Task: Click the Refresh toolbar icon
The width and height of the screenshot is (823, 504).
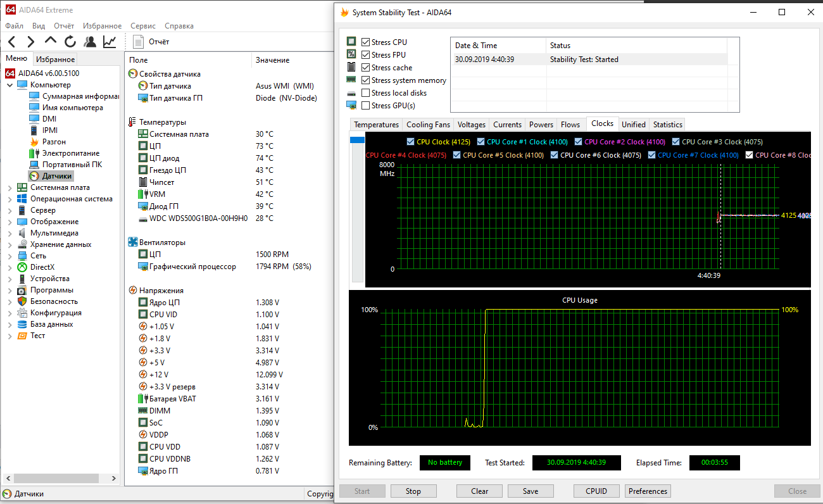Action: tap(70, 42)
